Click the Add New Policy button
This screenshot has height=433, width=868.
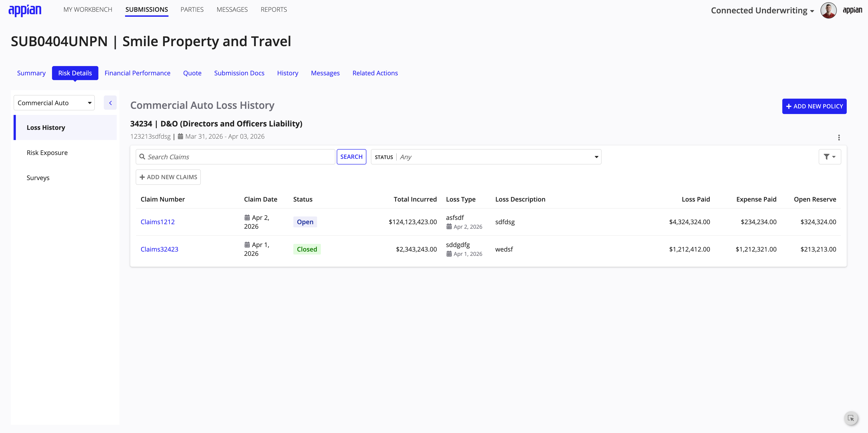[814, 106]
